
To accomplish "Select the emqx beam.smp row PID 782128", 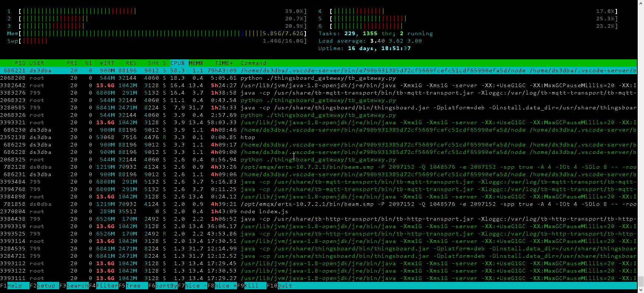I will [318, 167].
